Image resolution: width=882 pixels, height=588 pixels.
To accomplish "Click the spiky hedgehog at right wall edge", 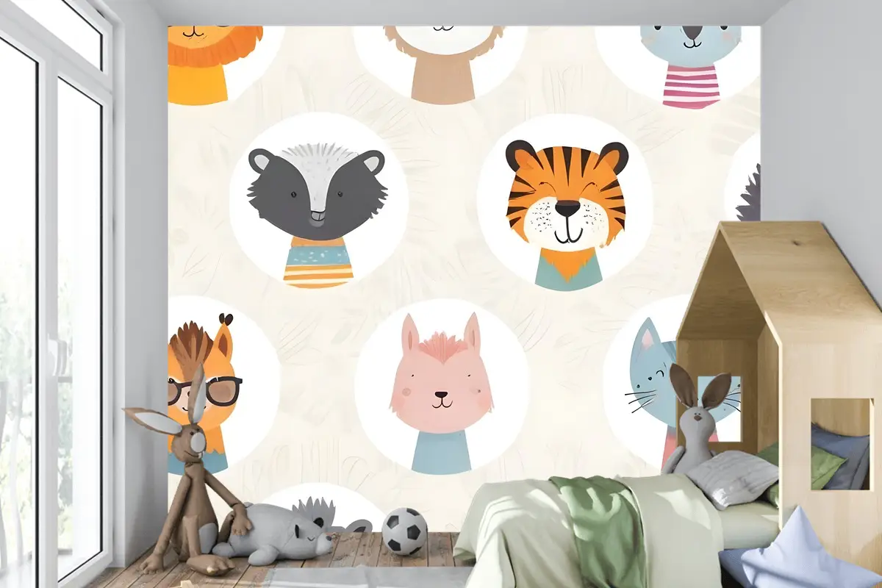I will pyautogui.click(x=748, y=195).
